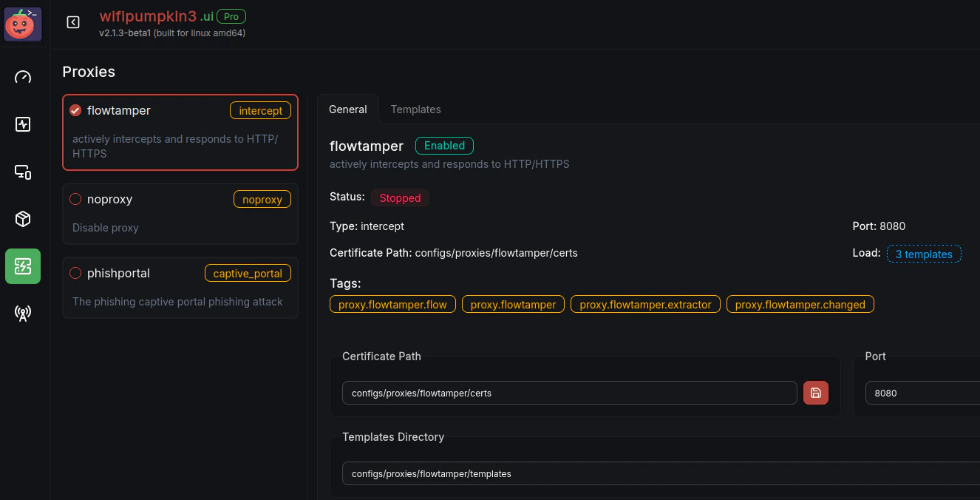
Task: Save the certificate path with the red save icon
Action: click(816, 393)
